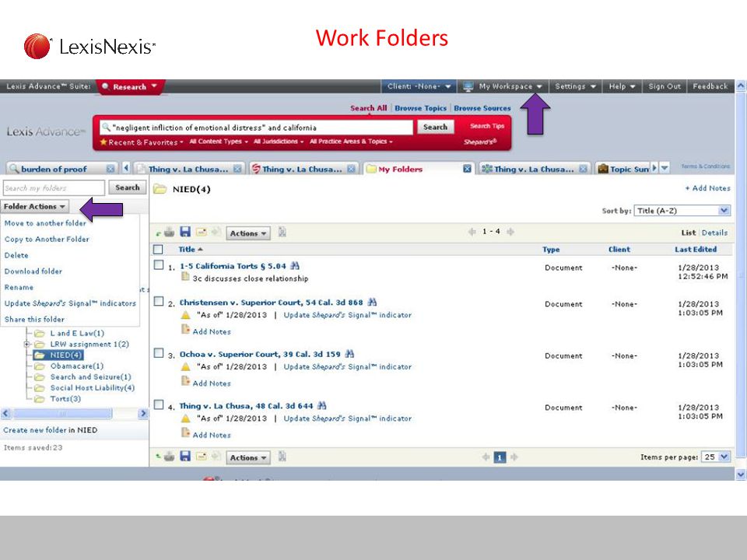Click the next page arrow beside 1 - 4
This screenshot has width=747, height=560.
pyautogui.click(x=510, y=232)
